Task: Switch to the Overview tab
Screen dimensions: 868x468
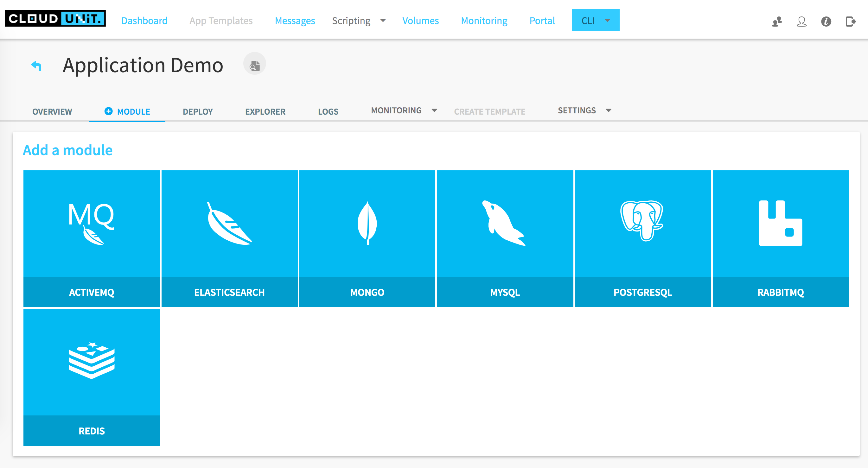Action: click(52, 111)
